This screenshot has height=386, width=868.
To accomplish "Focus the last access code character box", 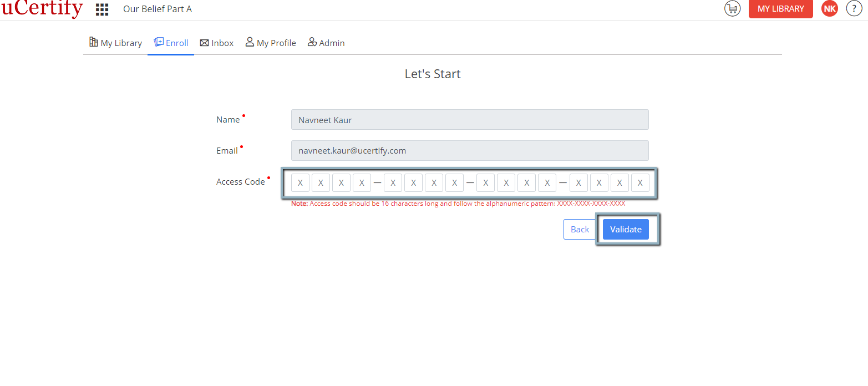I will tap(640, 182).
